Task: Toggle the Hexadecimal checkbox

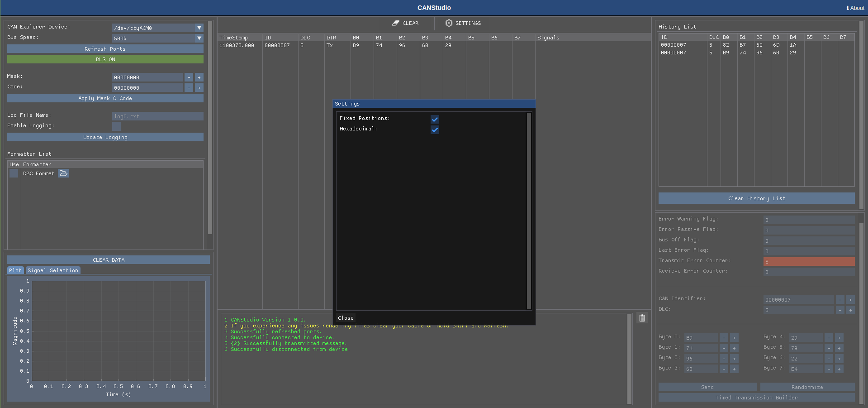Action: (x=435, y=130)
